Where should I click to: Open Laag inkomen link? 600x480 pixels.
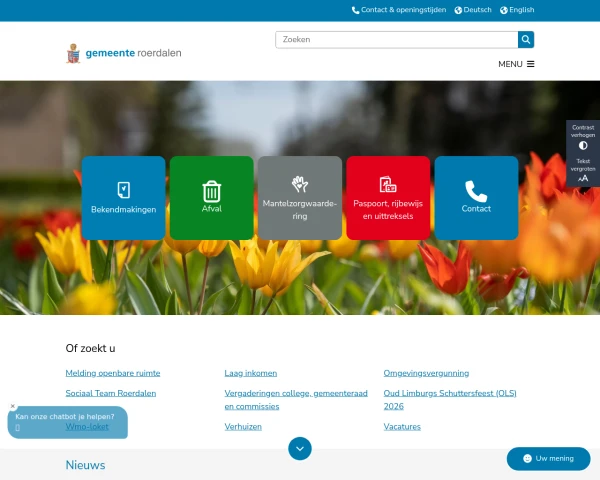(251, 373)
